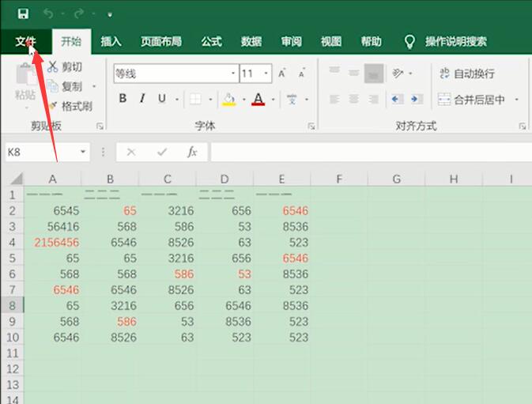Toggle Underline formatting
This screenshot has height=404, width=532.
point(162,99)
